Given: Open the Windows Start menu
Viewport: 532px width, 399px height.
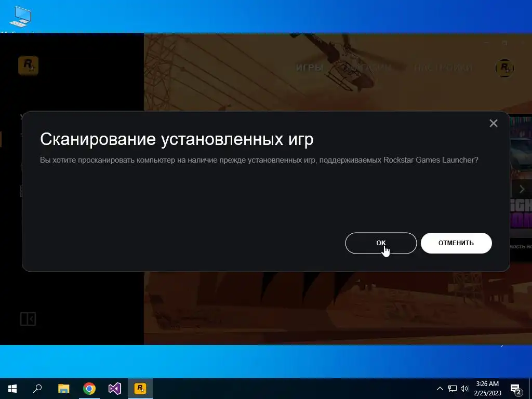Looking at the screenshot, I should point(12,389).
